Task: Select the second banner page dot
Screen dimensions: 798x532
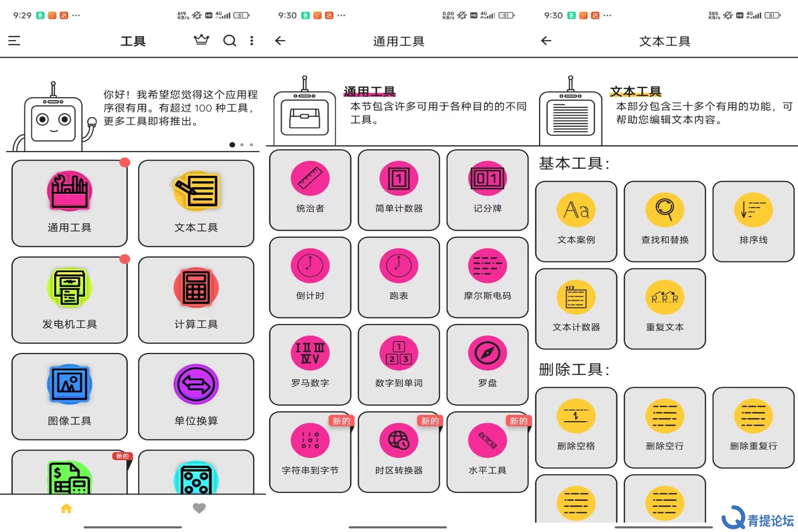Action: pyautogui.click(x=242, y=145)
